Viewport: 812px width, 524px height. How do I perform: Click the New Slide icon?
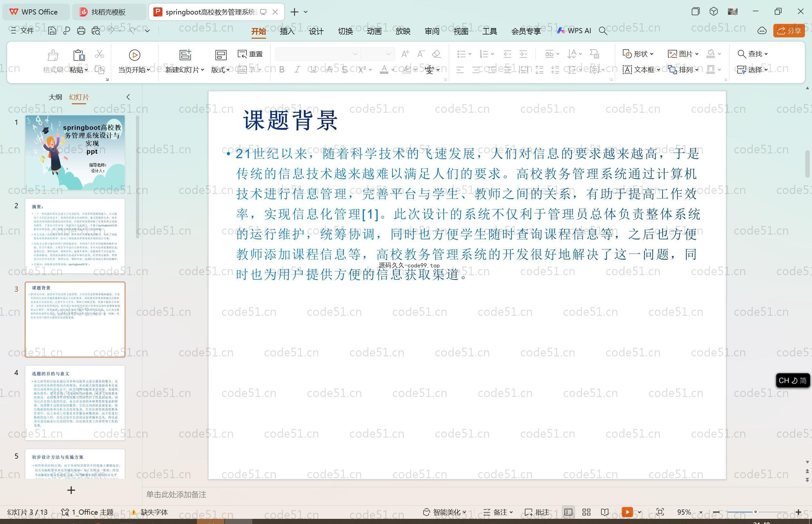click(185, 55)
